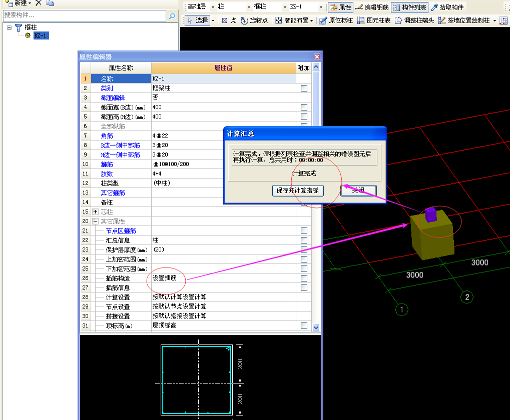Click 编辑钢筋 (Edit Rebar) tool
This screenshot has height=420, width=510.
coord(372,7)
